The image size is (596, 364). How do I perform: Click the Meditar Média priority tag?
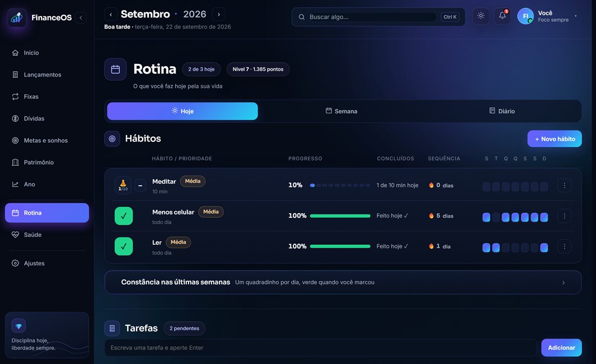[x=193, y=181]
